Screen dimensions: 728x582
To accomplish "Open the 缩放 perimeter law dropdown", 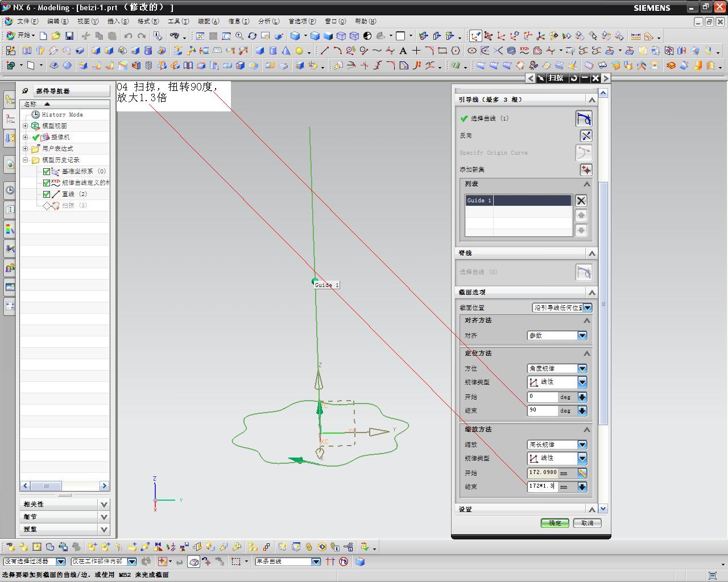I will [582, 444].
